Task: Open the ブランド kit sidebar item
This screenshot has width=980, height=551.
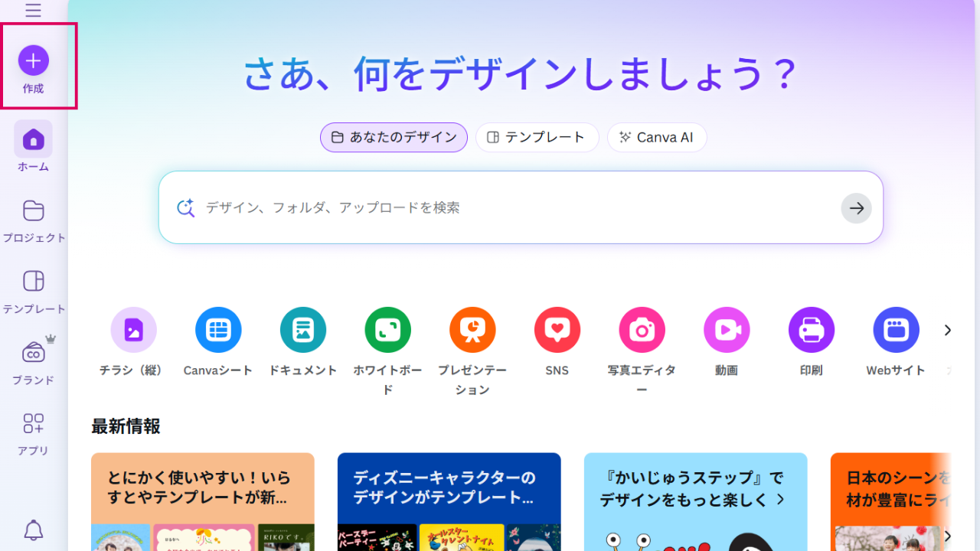Action: click(34, 362)
